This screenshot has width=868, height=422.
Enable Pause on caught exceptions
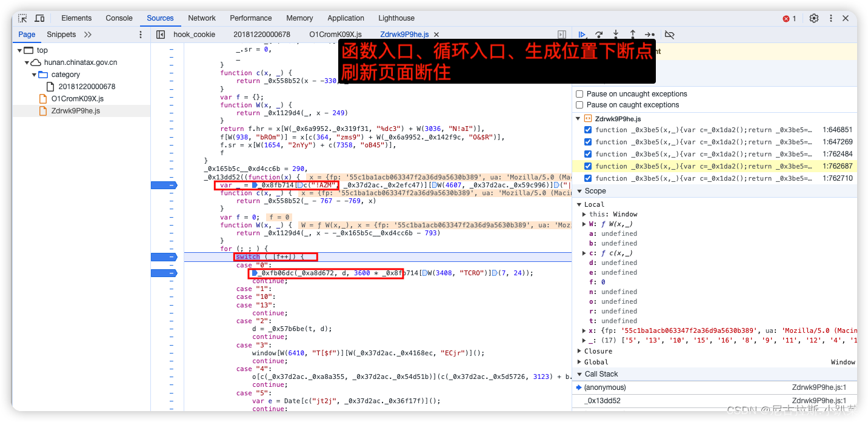click(x=579, y=104)
